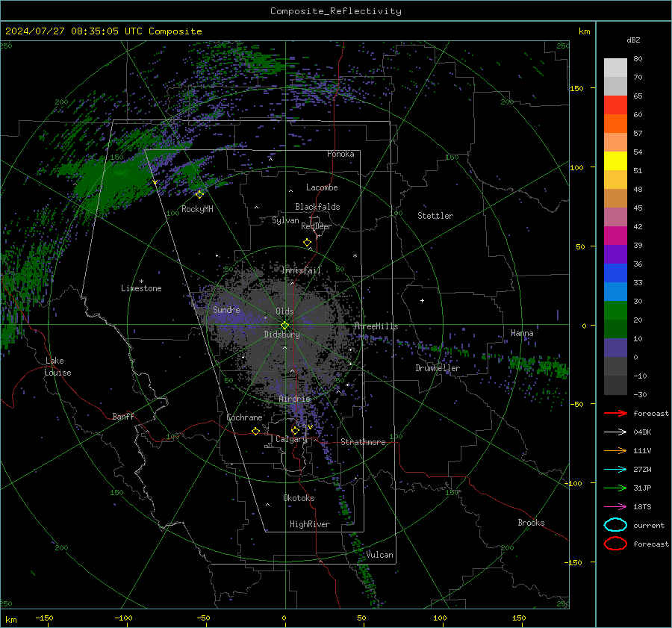Click the yellow radar-site diamond at ring center
This screenshot has height=628, width=672.
[284, 326]
